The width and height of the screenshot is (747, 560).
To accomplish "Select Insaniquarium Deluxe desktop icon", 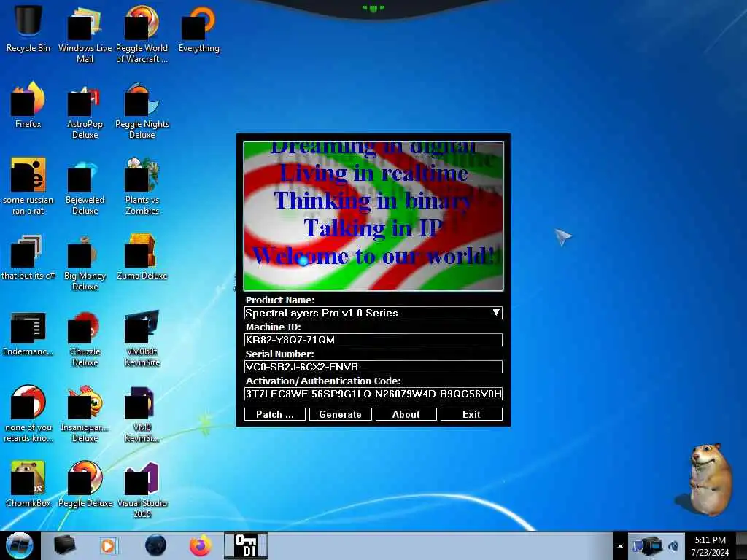I will tap(85, 414).
